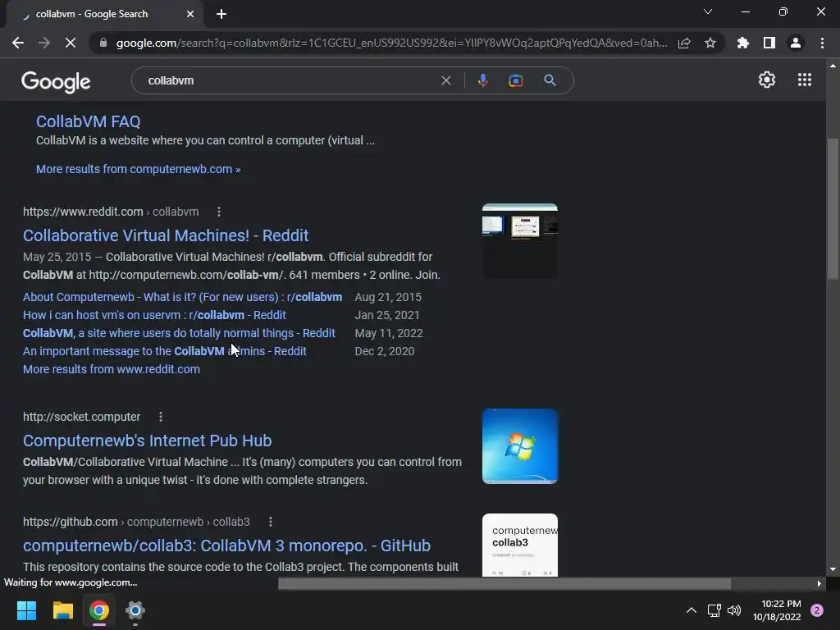Image resolution: width=840 pixels, height=630 pixels.
Task: Open the CollabVM FAQ result
Action: [x=88, y=121]
